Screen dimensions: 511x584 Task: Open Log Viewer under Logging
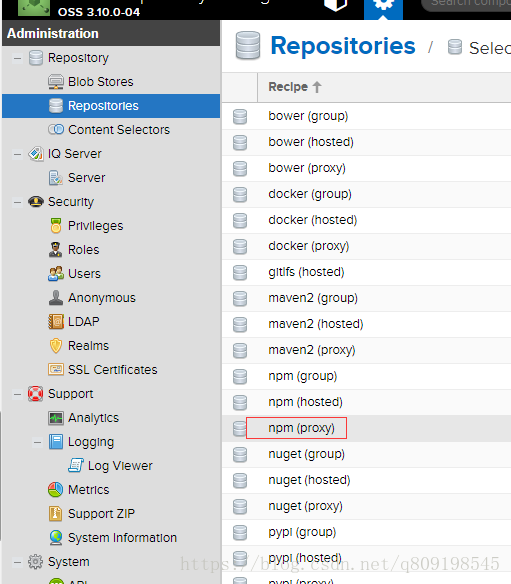[120, 466]
